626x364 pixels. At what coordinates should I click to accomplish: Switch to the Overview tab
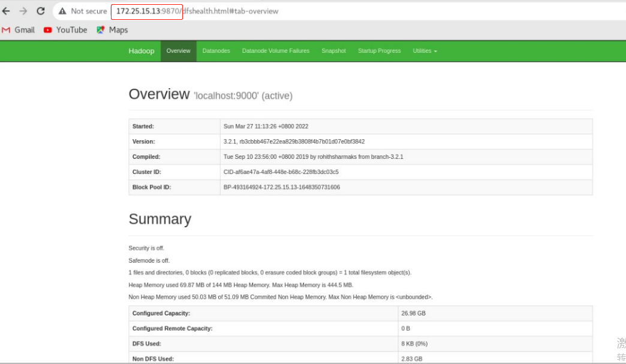point(179,51)
